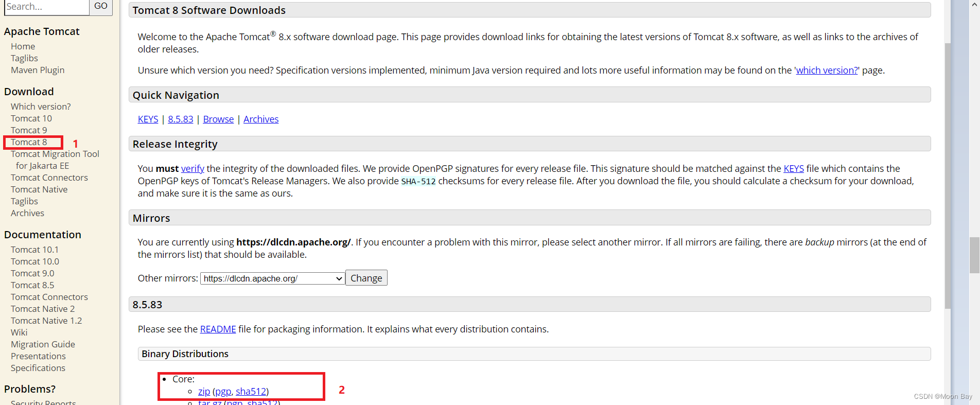Open Tomcat Native 2 documentation
Viewport: 980px width, 405px height.
coord(43,309)
